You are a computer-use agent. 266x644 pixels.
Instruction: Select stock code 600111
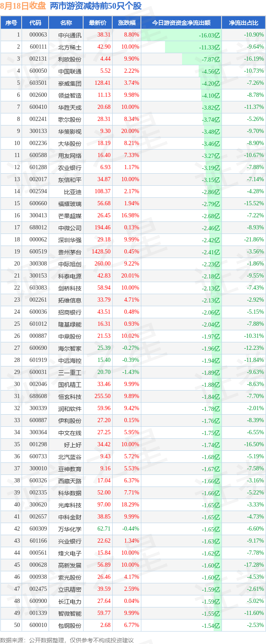(x=38, y=47)
